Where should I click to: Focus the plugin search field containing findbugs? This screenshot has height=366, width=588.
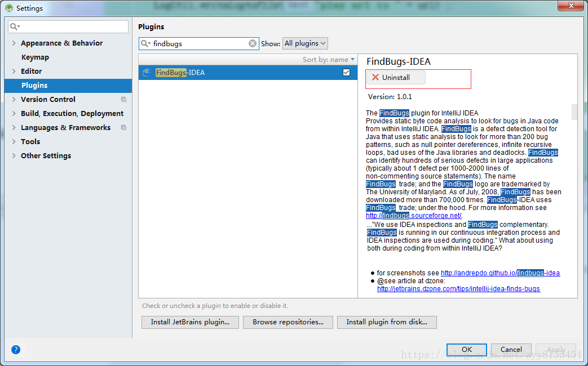click(x=199, y=43)
